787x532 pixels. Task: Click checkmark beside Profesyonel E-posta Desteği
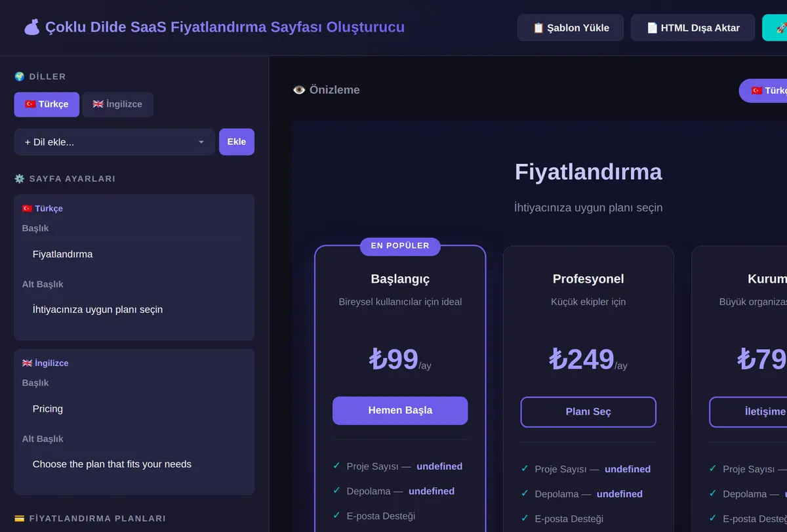(525, 518)
